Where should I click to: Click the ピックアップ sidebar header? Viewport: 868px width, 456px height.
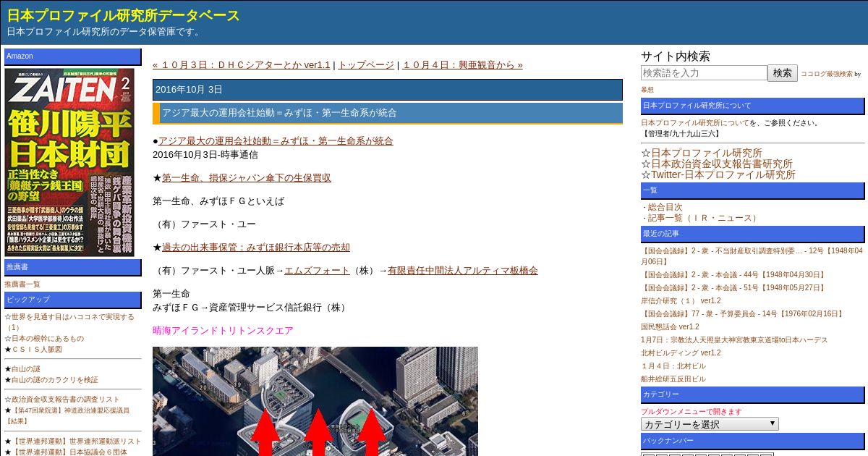coord(73,300)
